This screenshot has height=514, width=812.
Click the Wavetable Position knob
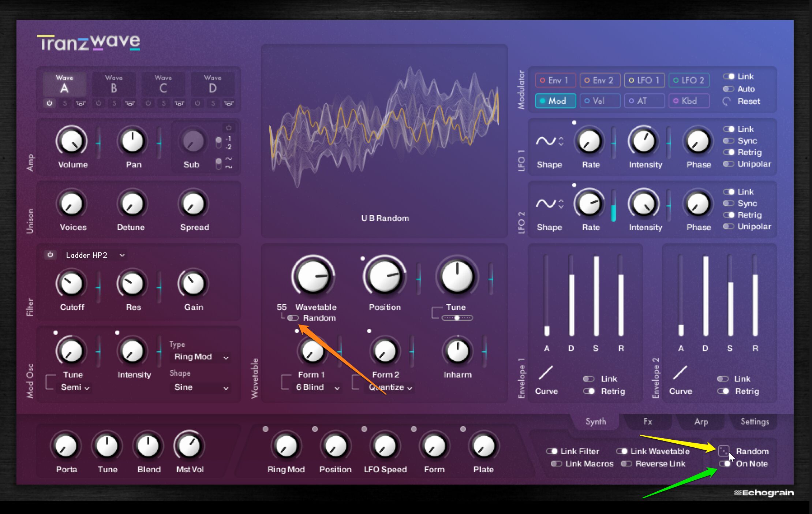(x=384, y=276)
